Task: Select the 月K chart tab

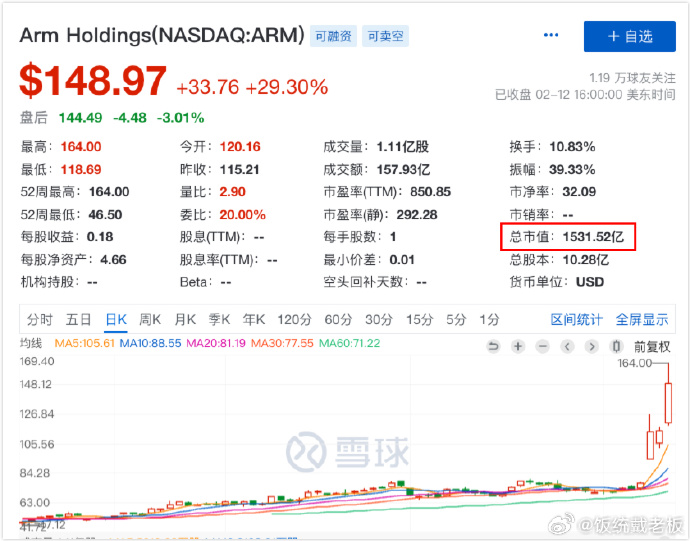Action: (185, 320)
